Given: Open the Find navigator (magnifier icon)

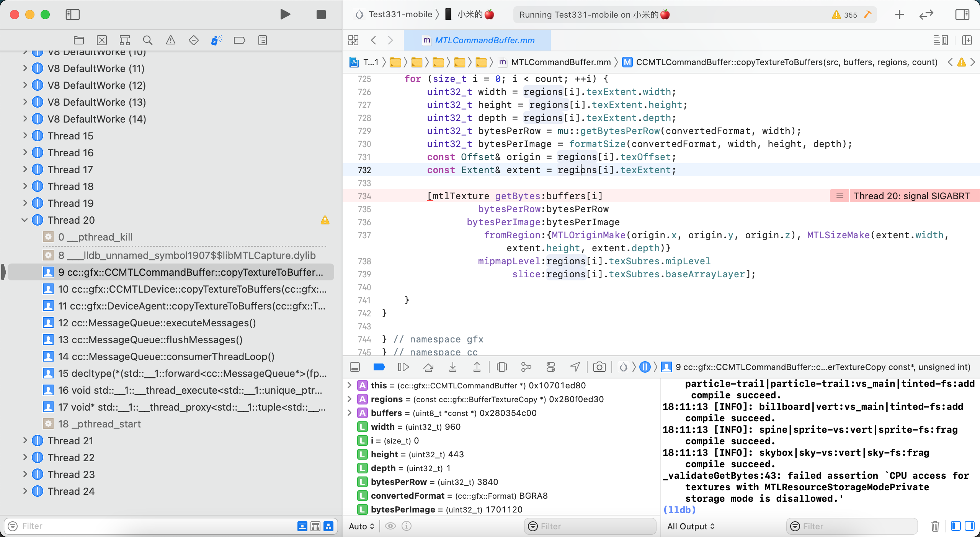Looking at the screenshot, I should point(147,40).
